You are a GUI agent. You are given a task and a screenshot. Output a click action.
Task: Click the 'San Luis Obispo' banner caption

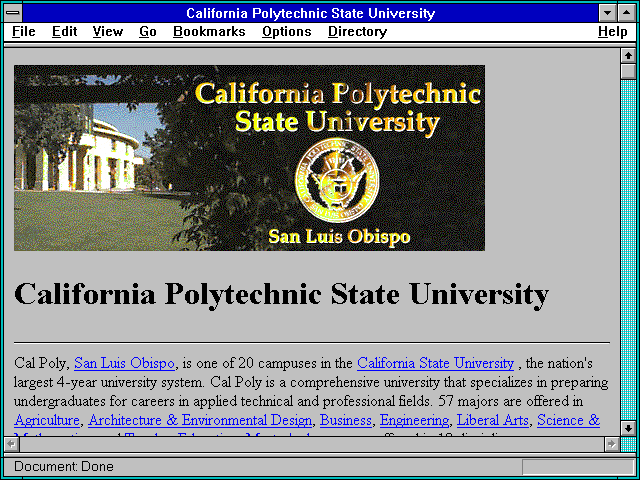click(x=339, y=237)
